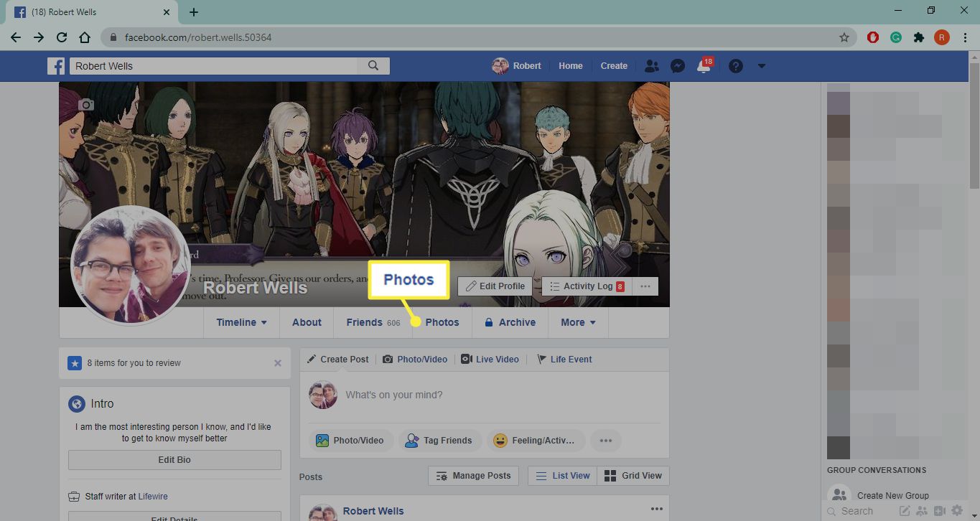Click the Manage Posts button
This screenshot has width=980, height=521.
coord(474,476)
